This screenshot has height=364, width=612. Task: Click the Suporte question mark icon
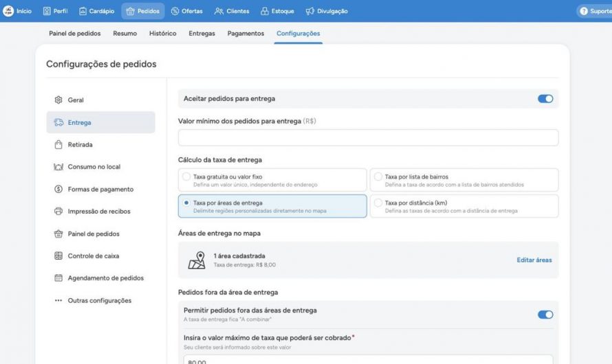click(x=584, y=11)
